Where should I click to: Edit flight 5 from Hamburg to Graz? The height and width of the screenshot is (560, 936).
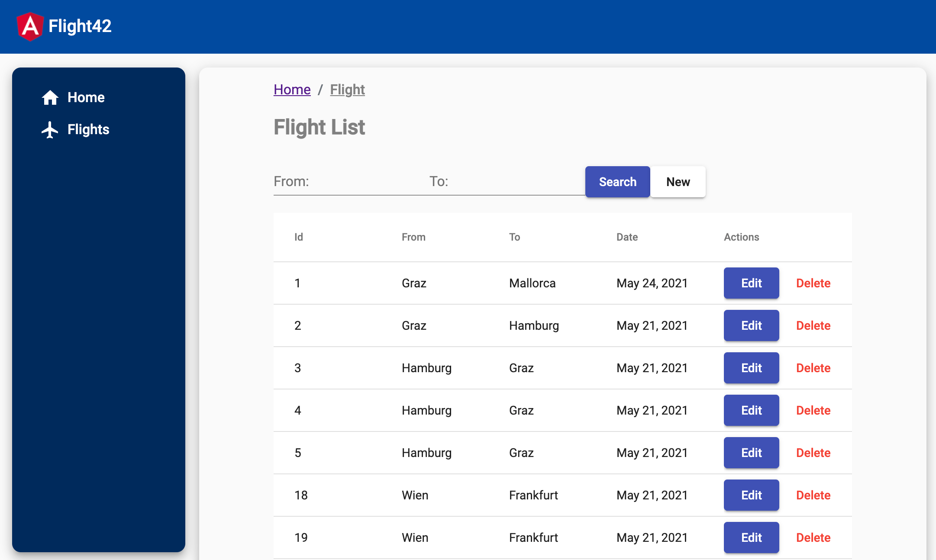(751, 453)
